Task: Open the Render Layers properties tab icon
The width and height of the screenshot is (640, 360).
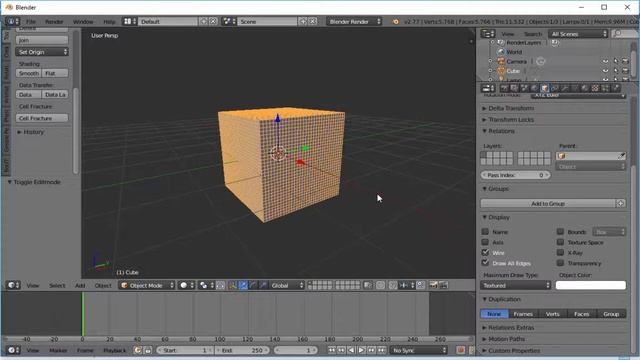Action: coord(514,88)
